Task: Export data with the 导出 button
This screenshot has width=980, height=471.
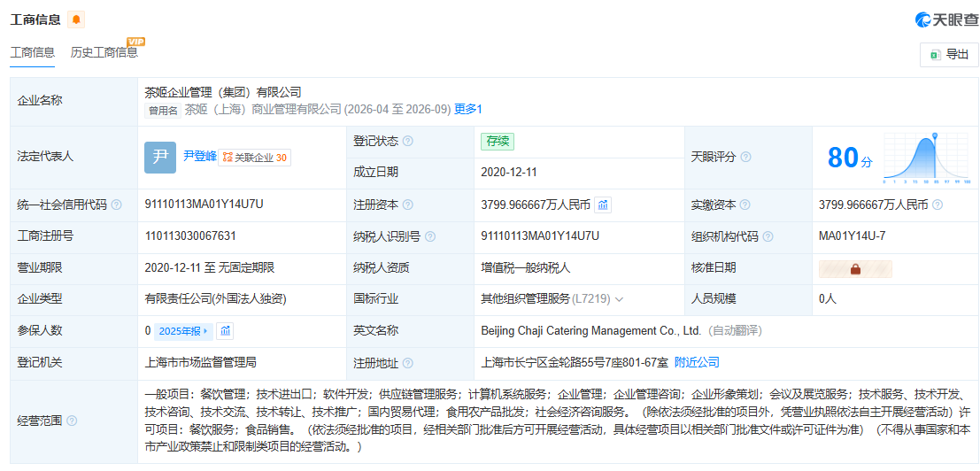Action: click(949, 54)
